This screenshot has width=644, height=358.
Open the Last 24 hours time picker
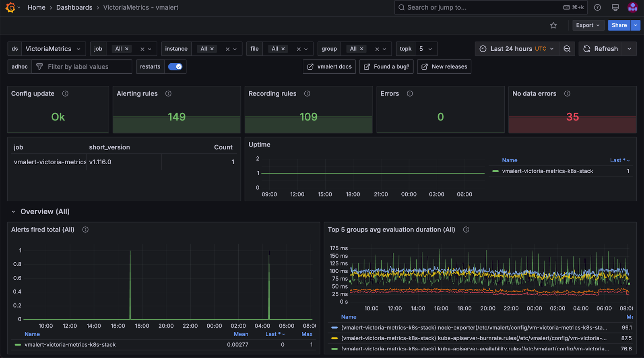point(517,49)
